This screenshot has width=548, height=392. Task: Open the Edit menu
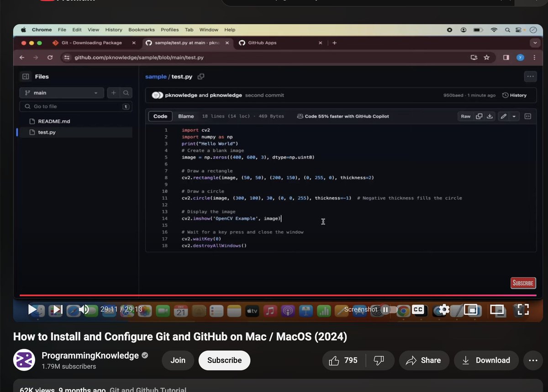pos(77,30)
